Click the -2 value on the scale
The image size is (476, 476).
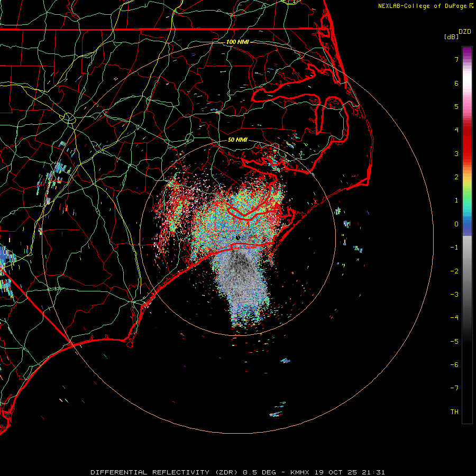454,271
